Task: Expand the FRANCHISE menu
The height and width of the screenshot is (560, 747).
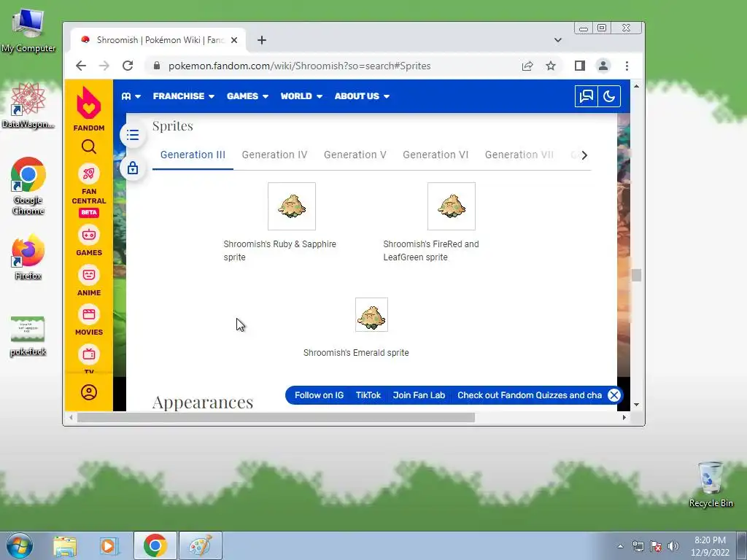Action: pyautogui.click(x=183, y=96)
